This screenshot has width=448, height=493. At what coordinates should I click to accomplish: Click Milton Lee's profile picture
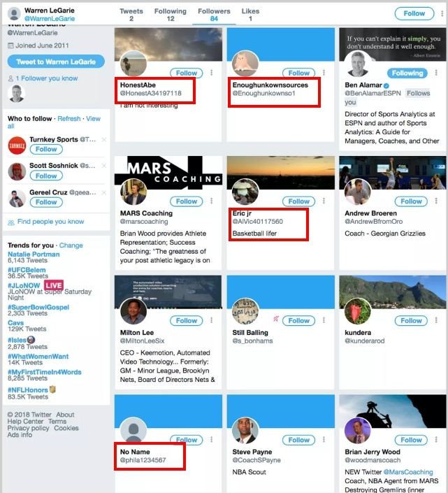click(x=133, y=311)
